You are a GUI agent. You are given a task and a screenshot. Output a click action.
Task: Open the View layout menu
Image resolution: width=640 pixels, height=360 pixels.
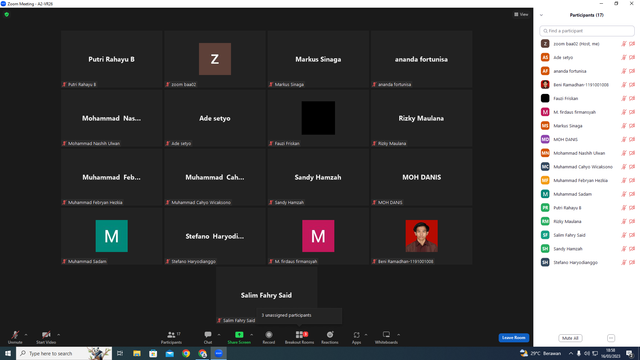tap(521, 14)
